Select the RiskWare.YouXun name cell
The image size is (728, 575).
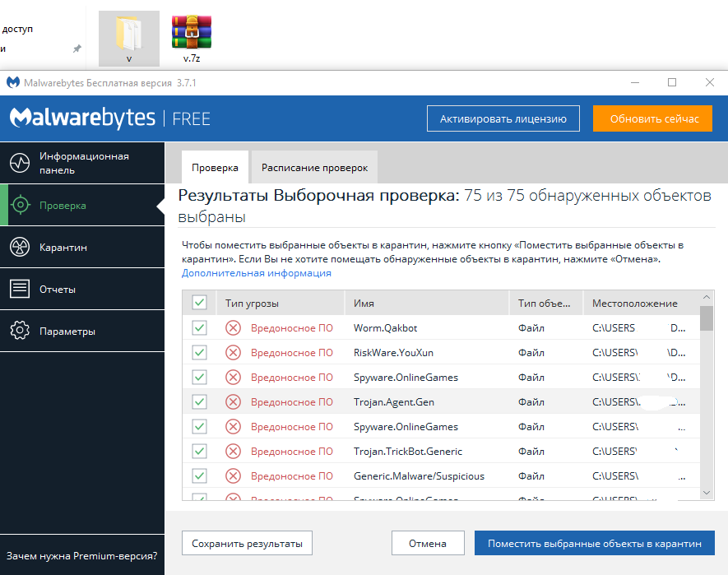[x=393, y=353]
